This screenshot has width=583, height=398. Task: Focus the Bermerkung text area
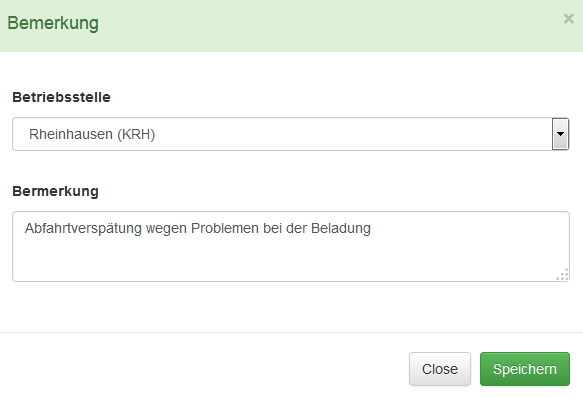click(x=291, y=246)
